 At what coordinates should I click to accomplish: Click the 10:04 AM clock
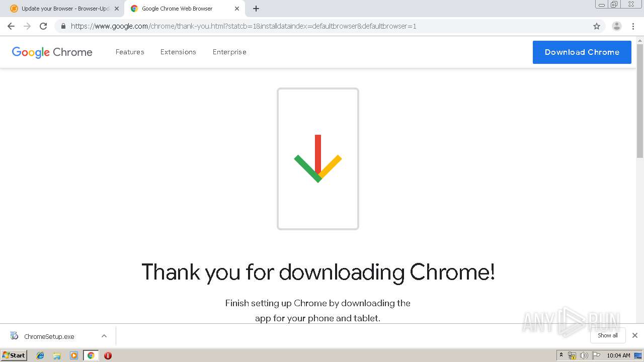tap(618, 355)
